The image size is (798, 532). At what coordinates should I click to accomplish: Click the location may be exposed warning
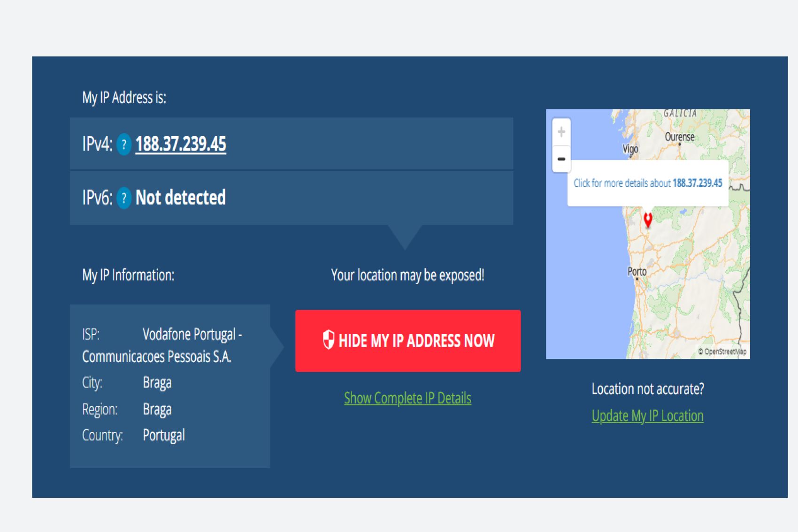point(407,275)
